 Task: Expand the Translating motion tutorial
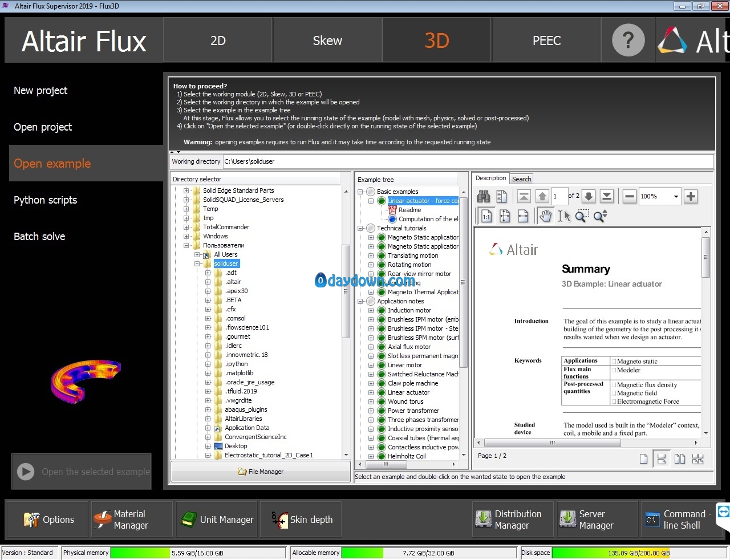click(371, 255)
